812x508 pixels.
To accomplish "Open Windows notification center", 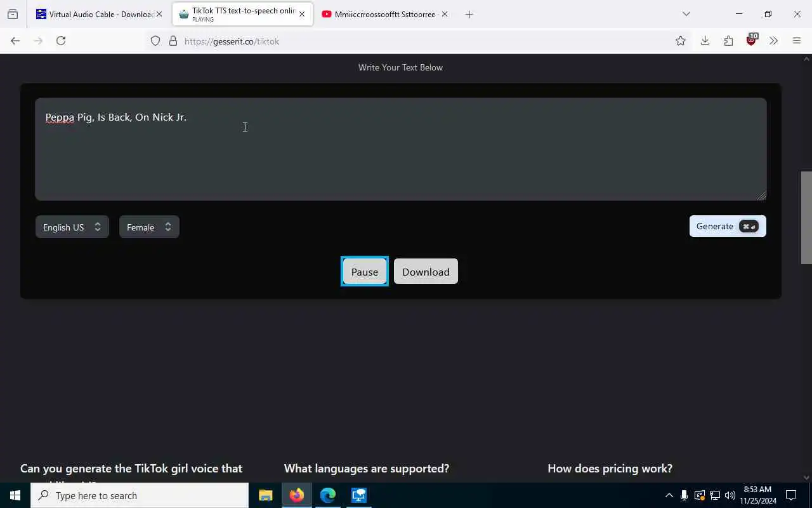I will [791, 495].
